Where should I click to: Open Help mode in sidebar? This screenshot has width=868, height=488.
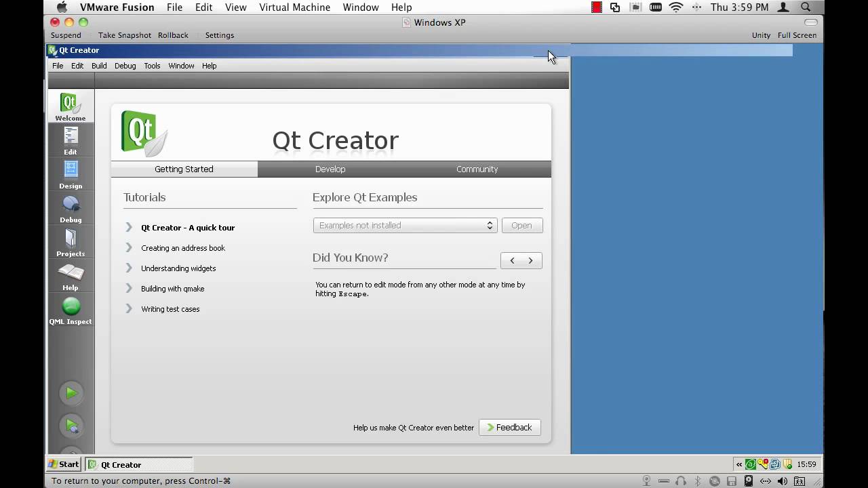tap(71, 277)
